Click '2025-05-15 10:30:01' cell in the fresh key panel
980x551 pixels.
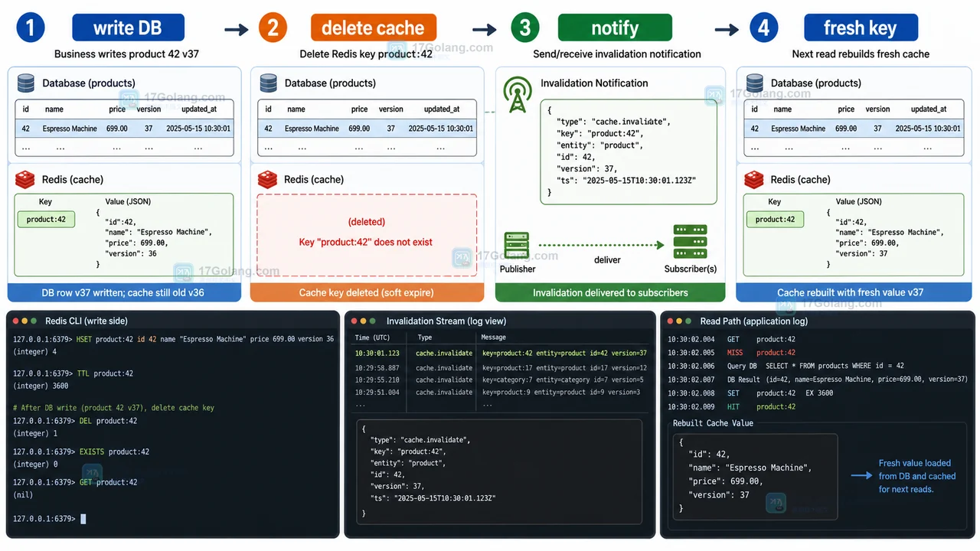pyautogui.click(x=928, y=129)
